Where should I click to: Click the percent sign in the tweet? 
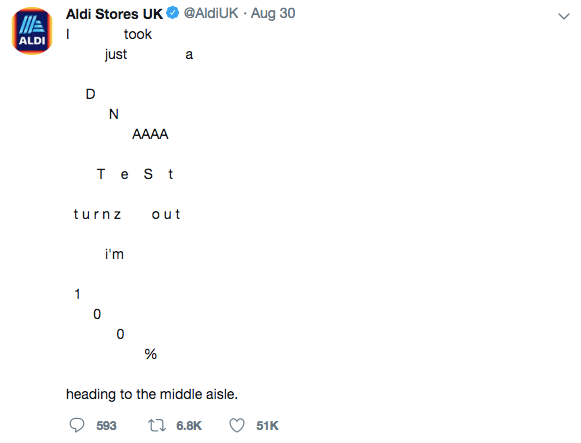pos(151,354)
